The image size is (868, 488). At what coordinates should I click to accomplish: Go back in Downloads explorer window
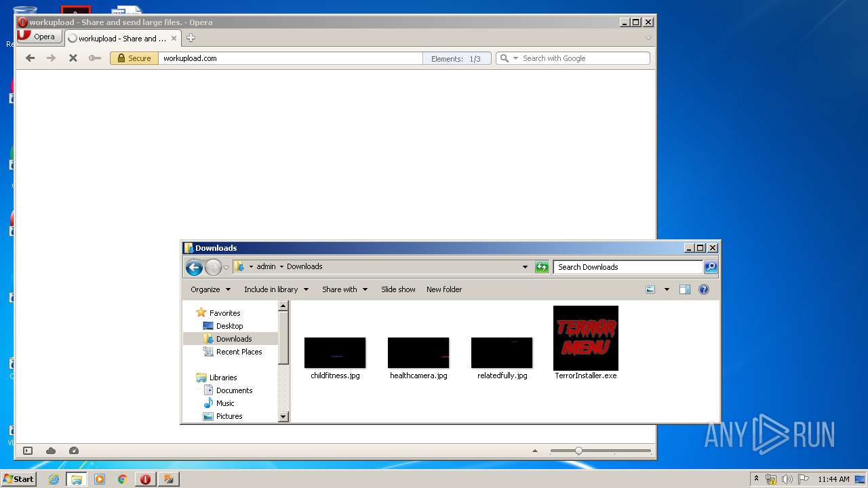tap(194, 267)
